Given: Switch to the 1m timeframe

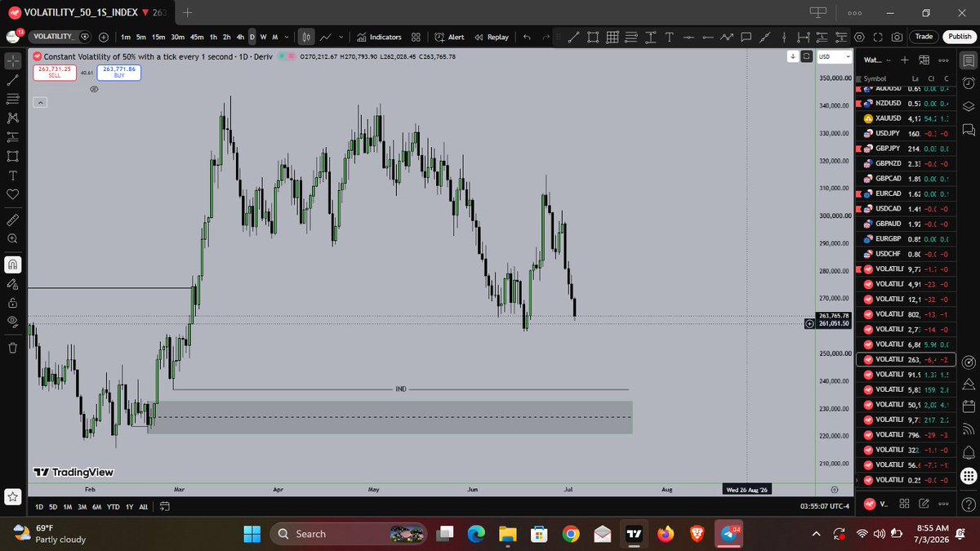Looking at the screenshot, I should (126, 37).
